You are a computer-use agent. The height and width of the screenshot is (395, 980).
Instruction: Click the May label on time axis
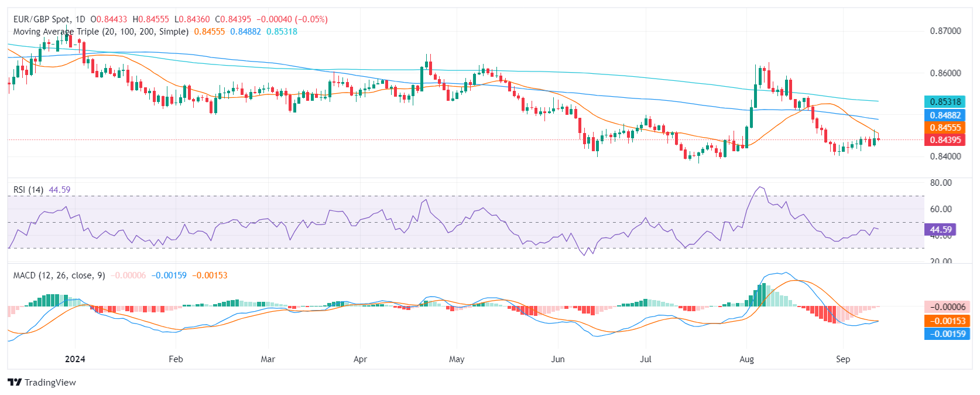pos(457,359)
